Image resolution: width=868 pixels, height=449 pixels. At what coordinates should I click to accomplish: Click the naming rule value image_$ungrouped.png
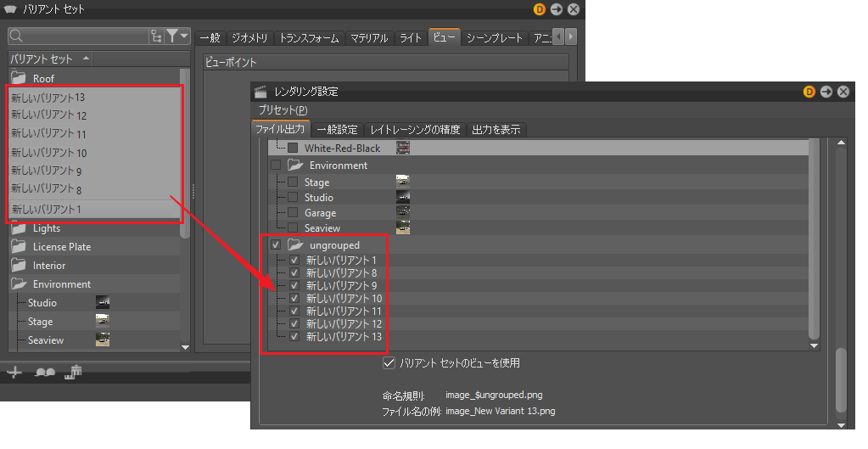tap(494, 395)
